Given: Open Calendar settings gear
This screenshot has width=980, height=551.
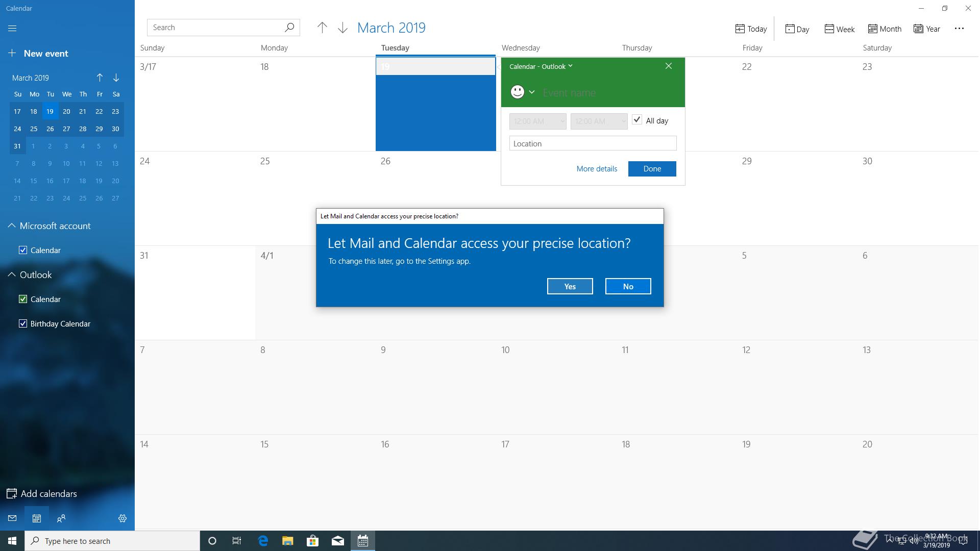Looking at the screenshot, I should [122, 518].
